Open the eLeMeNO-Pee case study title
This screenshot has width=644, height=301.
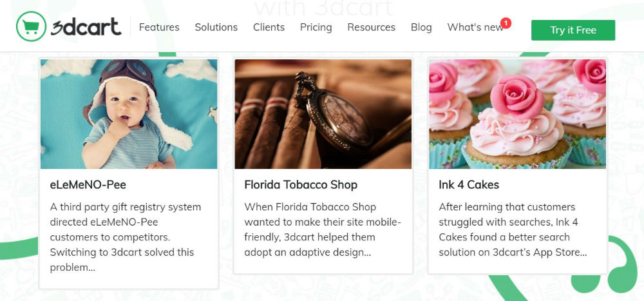coord(88,185)
